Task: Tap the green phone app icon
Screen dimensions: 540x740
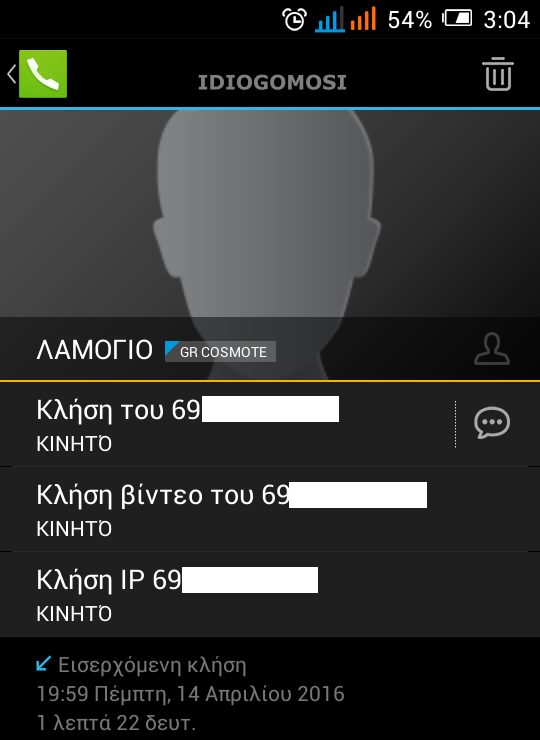Action: click(43, 74)
